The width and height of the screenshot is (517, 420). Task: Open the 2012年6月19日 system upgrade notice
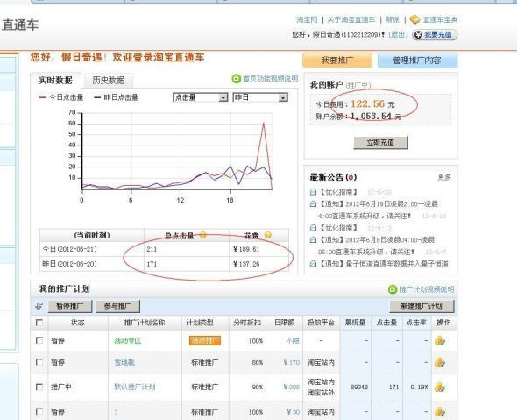click(379, 210)
